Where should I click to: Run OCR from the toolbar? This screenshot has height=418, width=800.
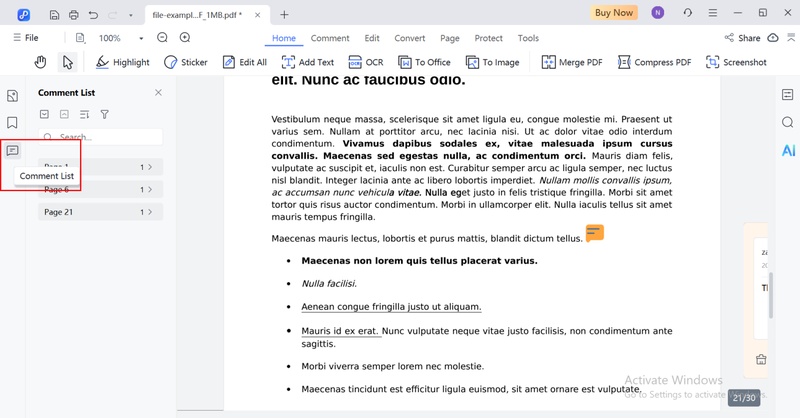pos(365,62)
